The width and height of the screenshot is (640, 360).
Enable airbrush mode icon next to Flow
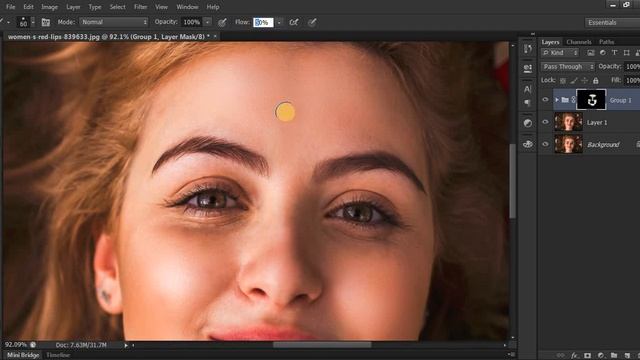[293, 22]
